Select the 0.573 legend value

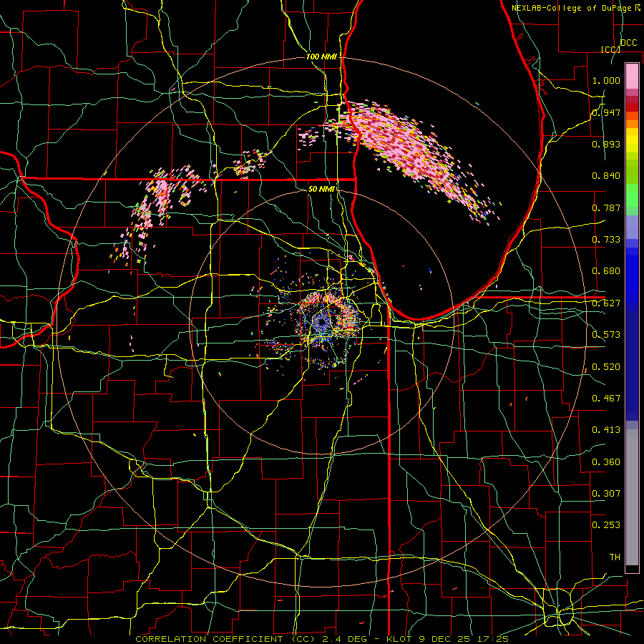pos(606,335)
